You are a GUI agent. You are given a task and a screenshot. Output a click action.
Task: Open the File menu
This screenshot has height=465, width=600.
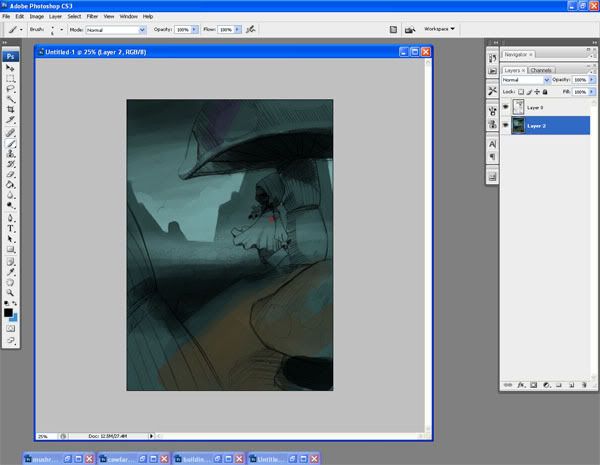point(6,16)
